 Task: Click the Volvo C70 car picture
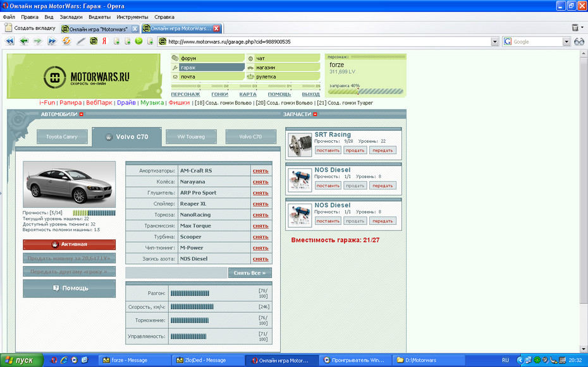(70, 184)
